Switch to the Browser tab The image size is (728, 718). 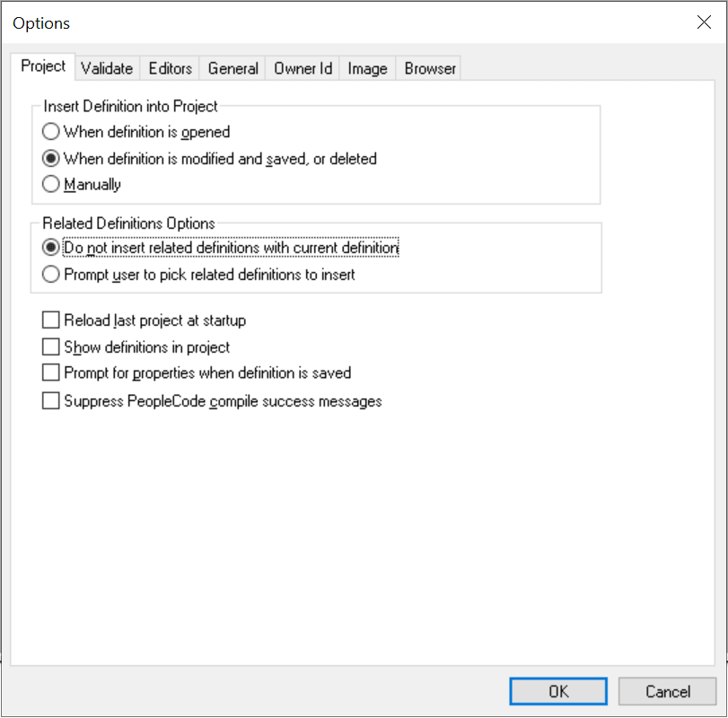coord(428,67)
